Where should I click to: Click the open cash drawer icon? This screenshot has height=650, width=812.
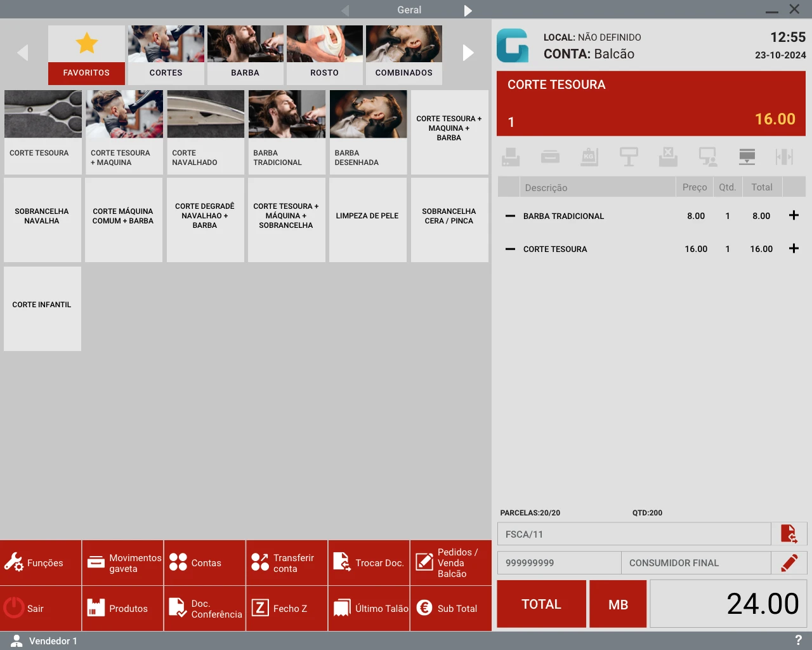(550, 157)
